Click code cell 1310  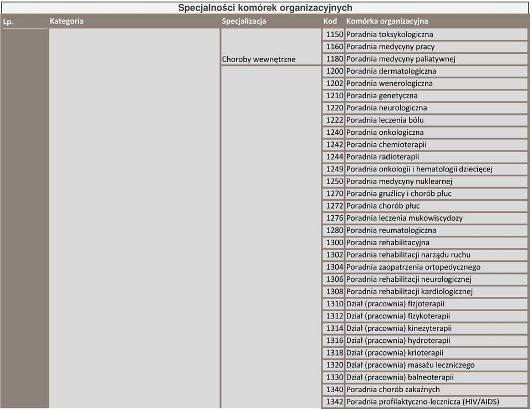coord(333,303)
